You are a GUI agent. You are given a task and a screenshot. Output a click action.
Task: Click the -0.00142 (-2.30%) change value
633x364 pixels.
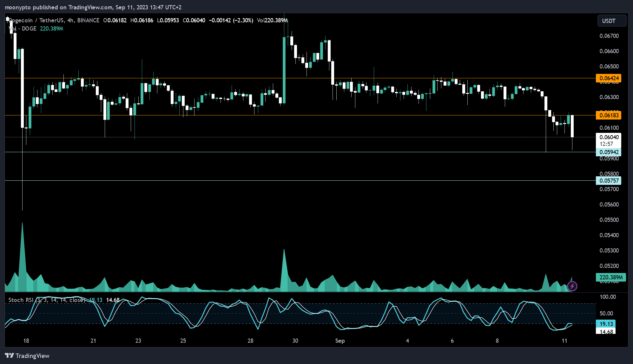(x=231, y=20)
